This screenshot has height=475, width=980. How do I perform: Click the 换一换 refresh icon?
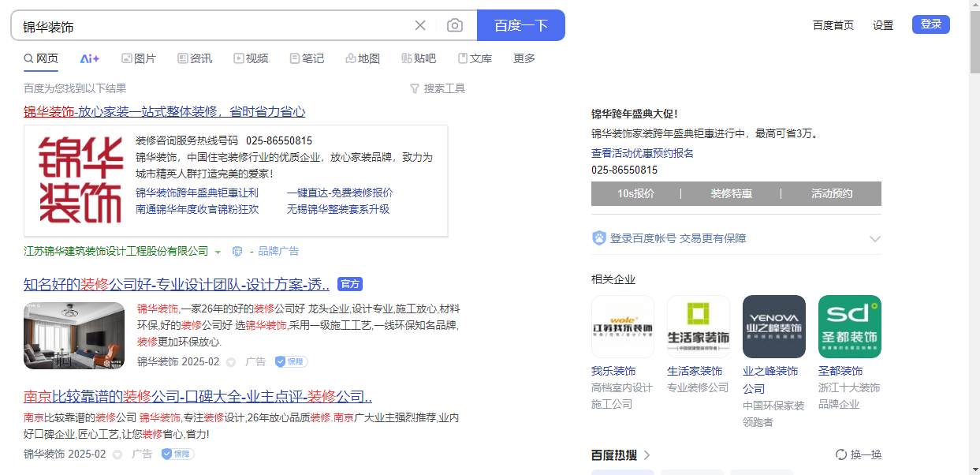coord(841,454)
